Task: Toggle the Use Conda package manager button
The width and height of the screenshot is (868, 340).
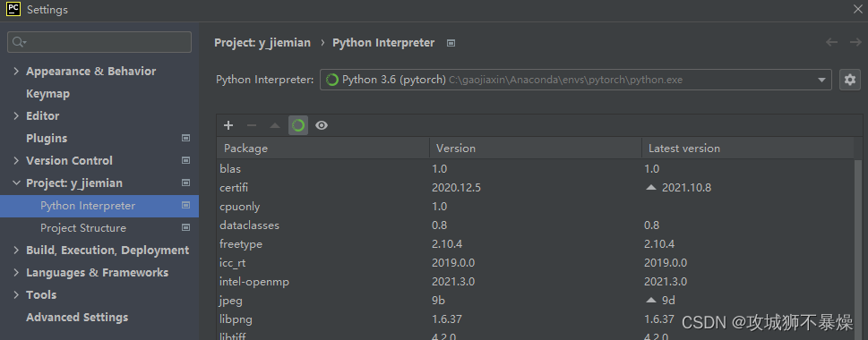Action: click(x=298, y=125)
